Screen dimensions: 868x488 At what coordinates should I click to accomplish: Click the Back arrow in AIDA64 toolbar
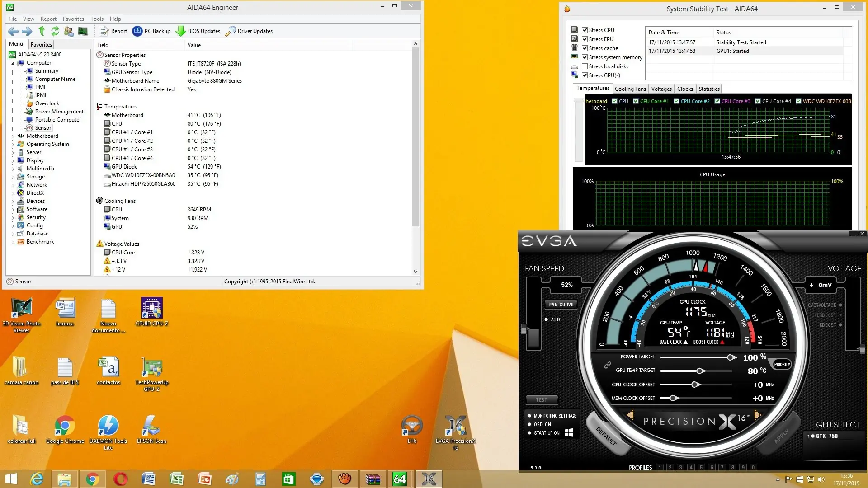click(x=13, y=31)
